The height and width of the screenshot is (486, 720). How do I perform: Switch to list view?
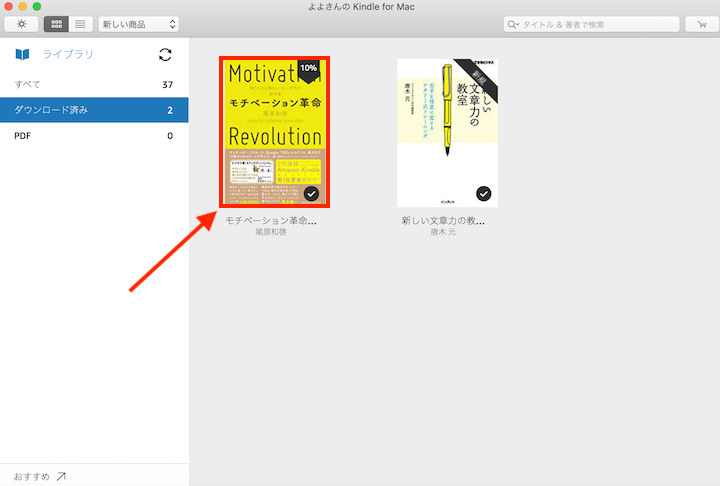80,24
